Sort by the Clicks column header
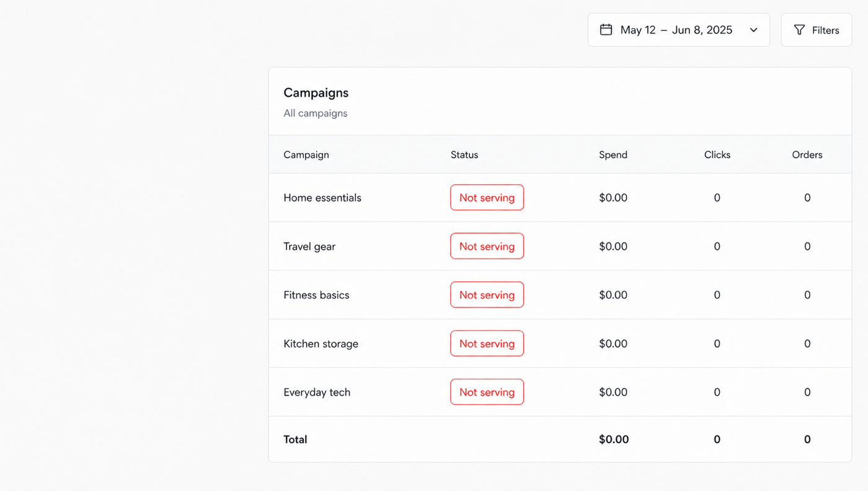 [717, 155]
